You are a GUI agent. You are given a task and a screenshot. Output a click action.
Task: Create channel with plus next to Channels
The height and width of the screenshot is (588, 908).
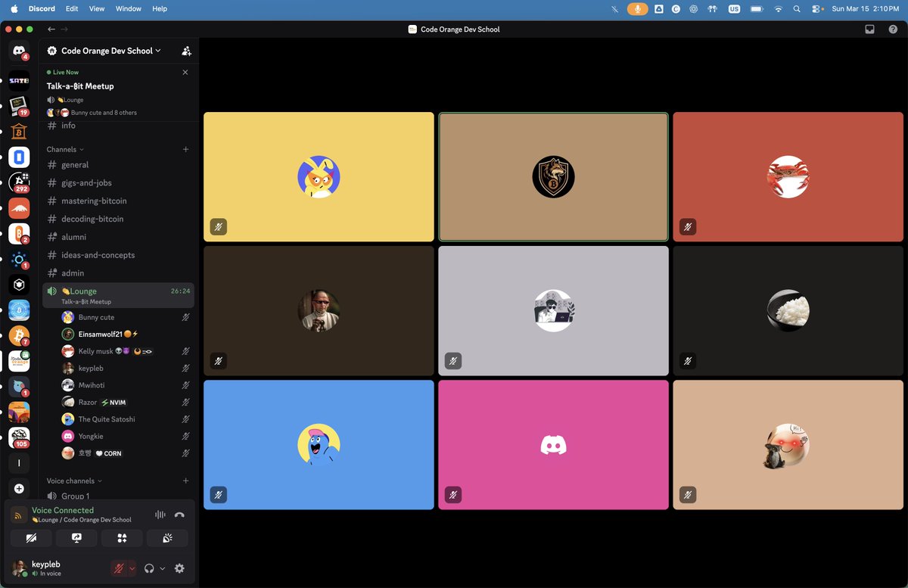185,150
